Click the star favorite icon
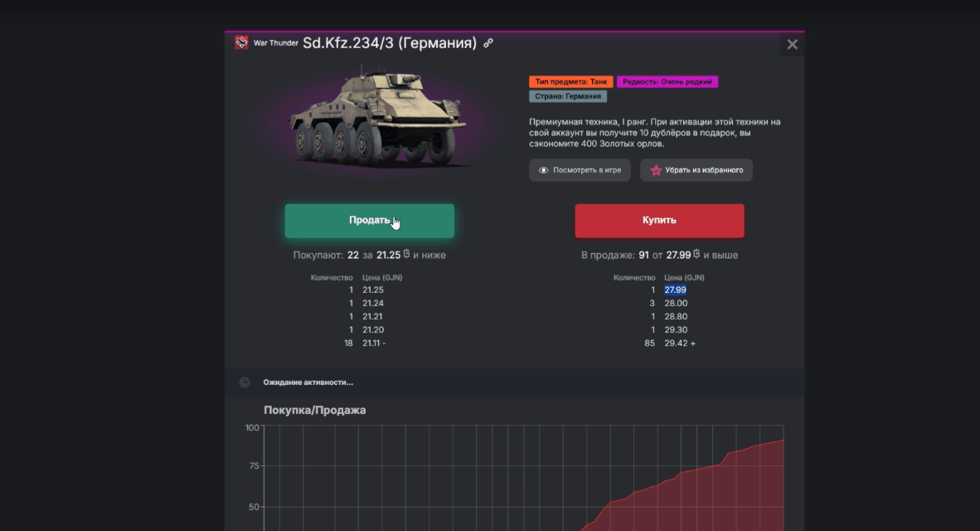 [x=656, y=170]
